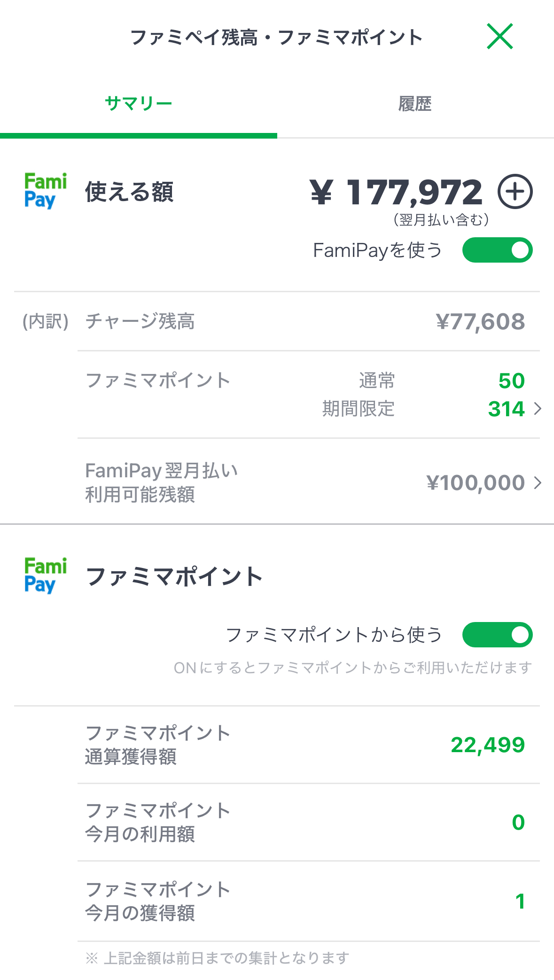The height and width of the screenshot is (980, 554).
Task: Tap the ¥177,972 usable amount
Action: (x=396, y=193)
